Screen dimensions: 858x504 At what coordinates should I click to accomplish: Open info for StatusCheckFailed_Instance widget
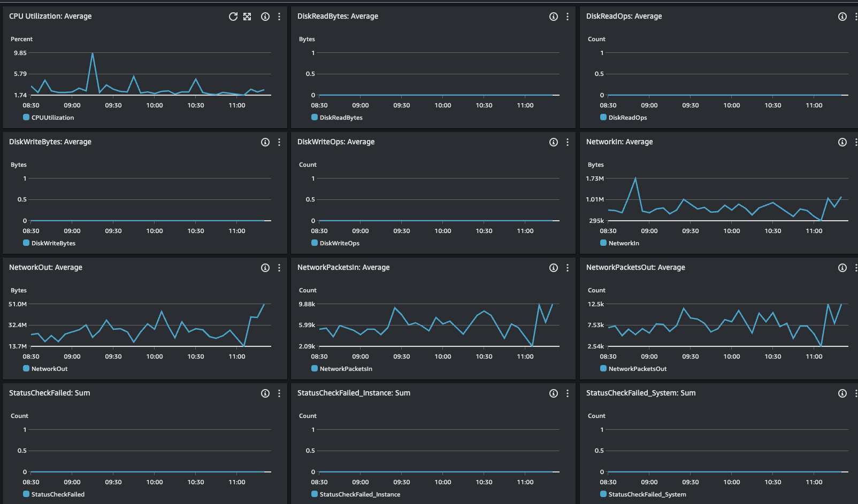click(x=554, y=393)
